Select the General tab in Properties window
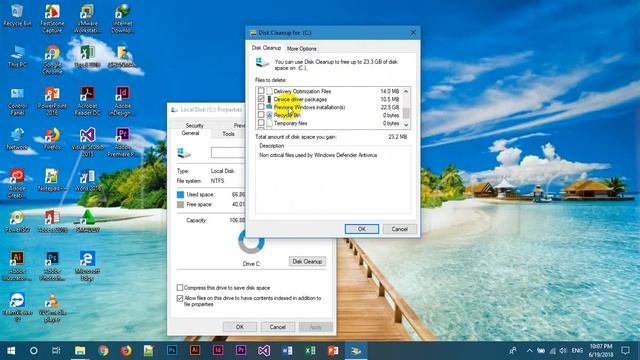 tap(190, 133)
